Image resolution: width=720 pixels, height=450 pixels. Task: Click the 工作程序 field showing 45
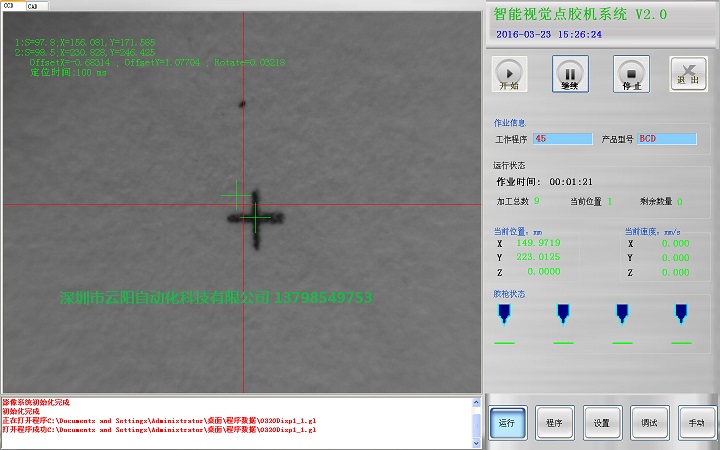pos(562,139)
